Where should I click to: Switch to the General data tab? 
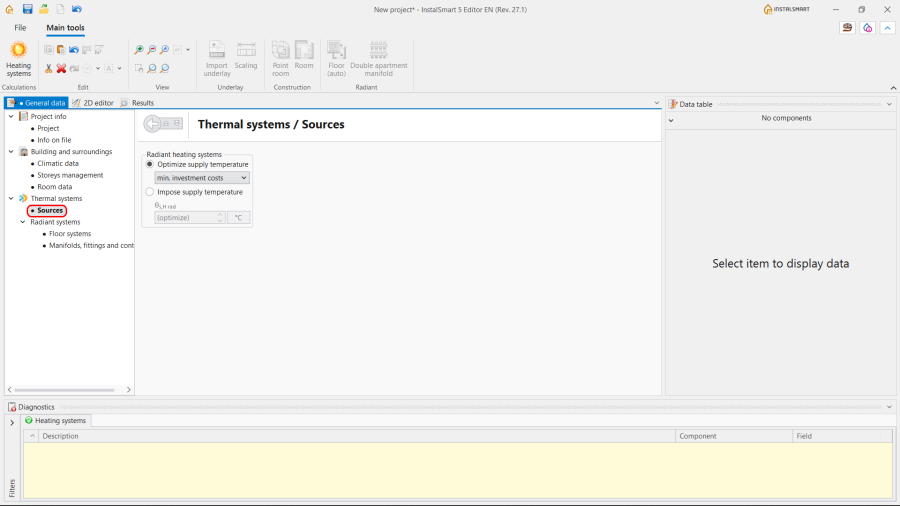click(x=37, y=103)
